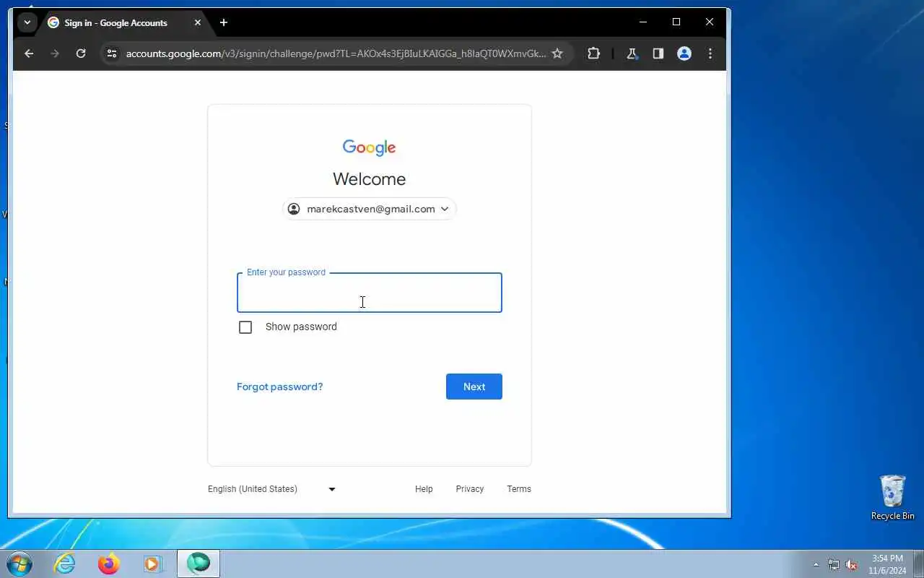
Task: Click the address bar URL
Action: pos(336,53)
